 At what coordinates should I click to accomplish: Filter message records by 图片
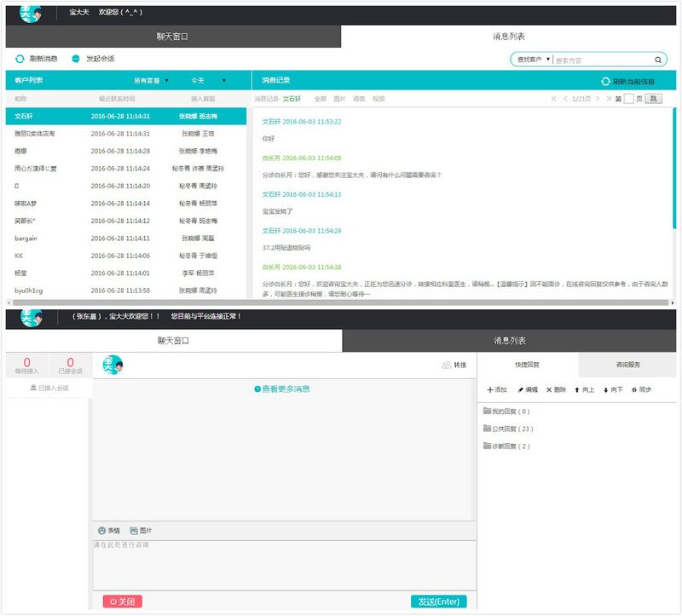click(339, 99)
